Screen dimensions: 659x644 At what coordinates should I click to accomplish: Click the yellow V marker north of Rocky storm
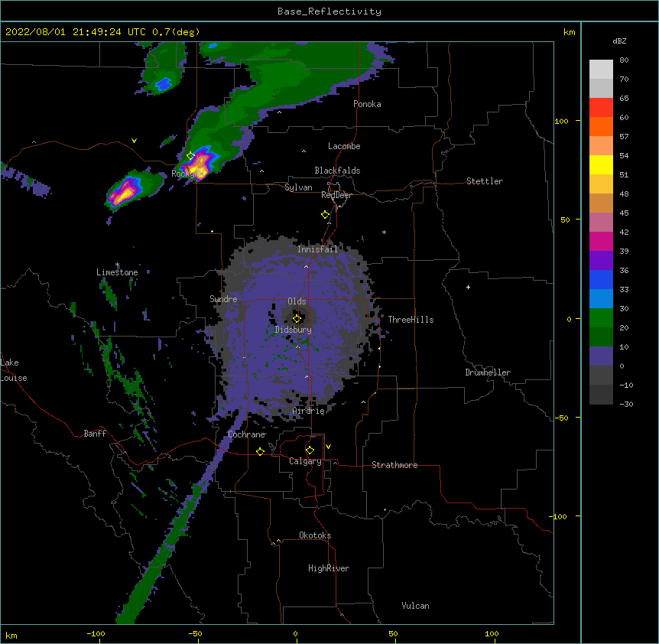[134, 141]
